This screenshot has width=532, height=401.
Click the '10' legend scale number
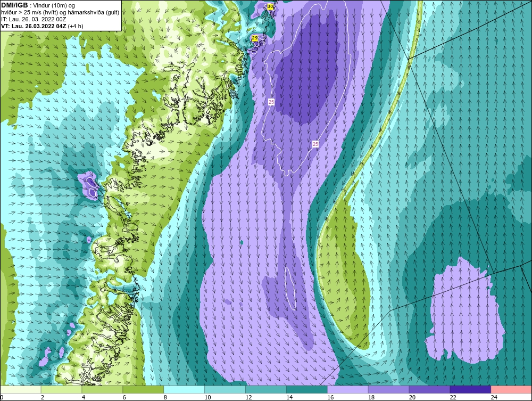pos(207,397)
